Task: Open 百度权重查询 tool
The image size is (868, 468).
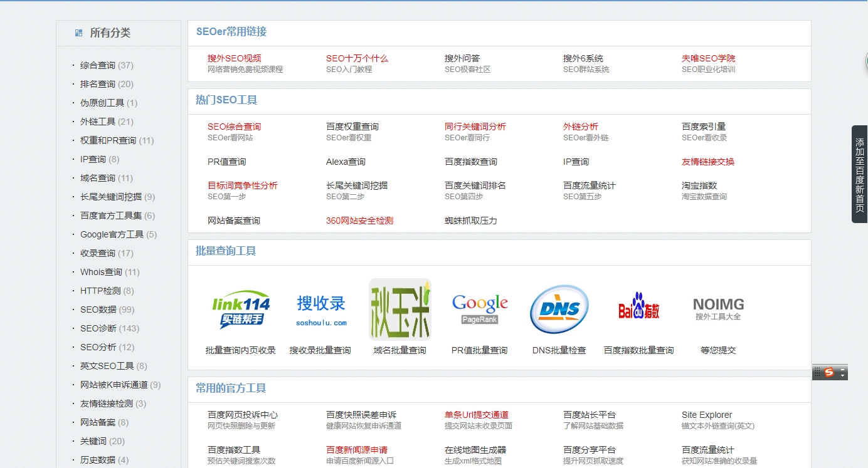Action: tap(352, 127)
